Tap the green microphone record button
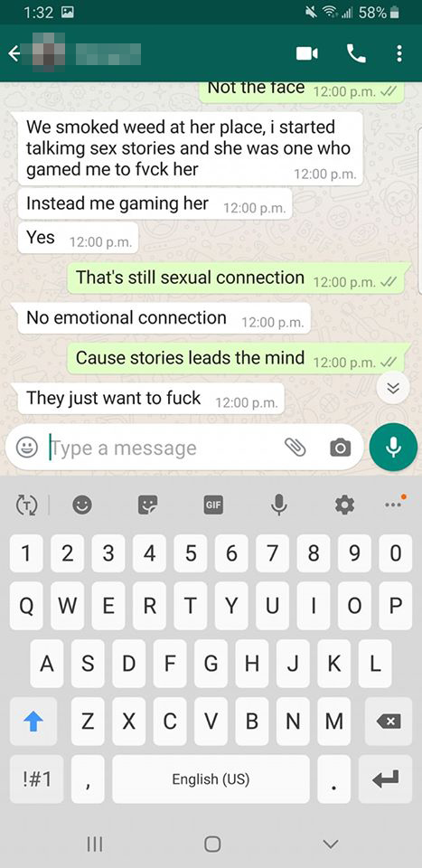Viewport: 422px width, 868px height. click(393, 448)
